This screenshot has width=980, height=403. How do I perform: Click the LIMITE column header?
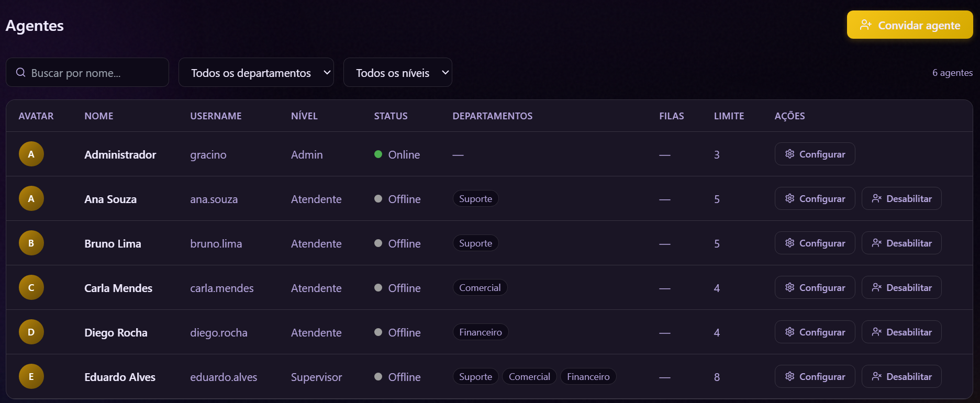pos(729,116)
